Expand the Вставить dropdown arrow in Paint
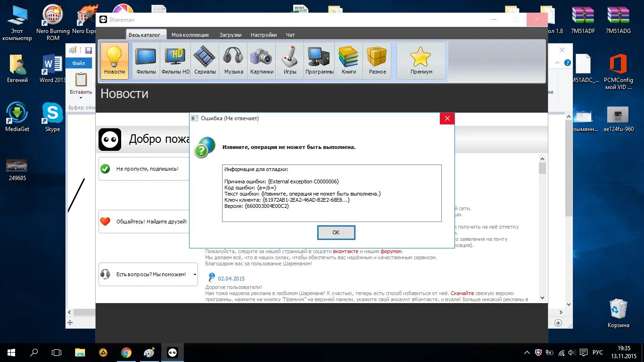 pyautogui.click(x=81, y=98)
